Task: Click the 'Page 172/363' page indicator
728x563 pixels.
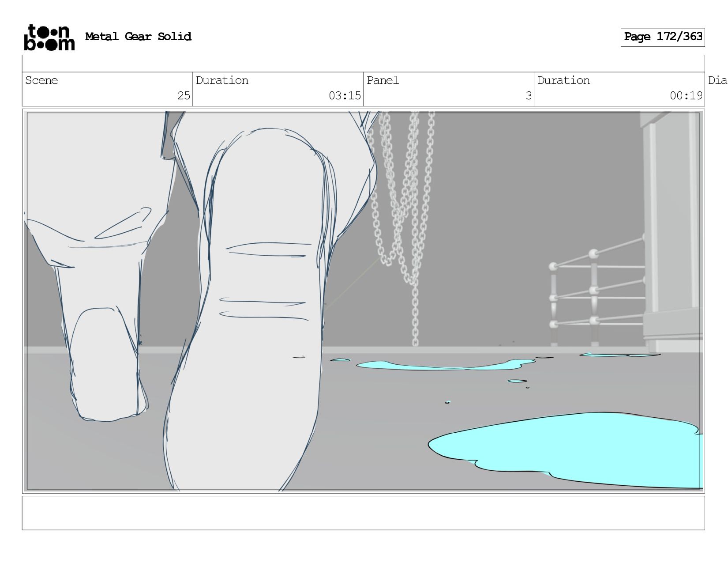Action: [663, 37]
